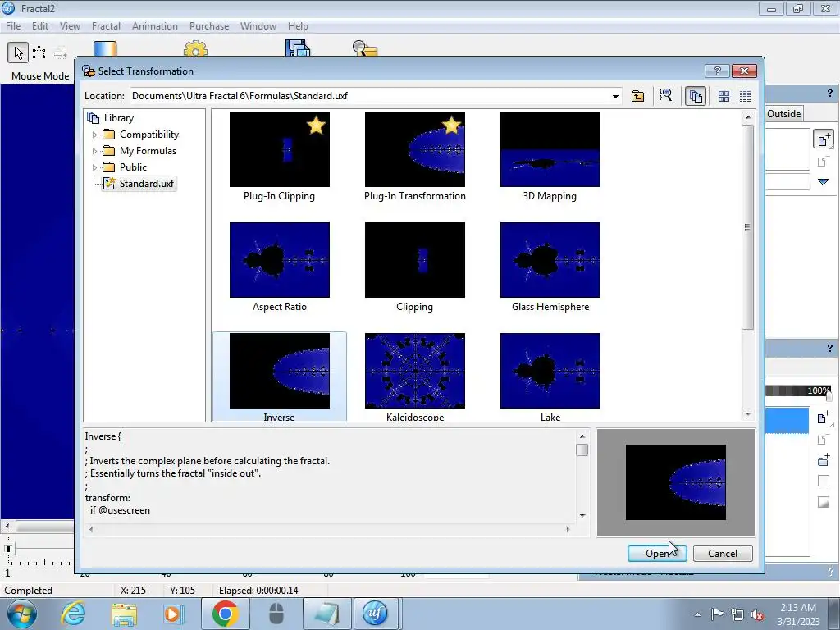Click the blue down-arrow dropdown in right panel
840x630 pixels.
(824, 182)
